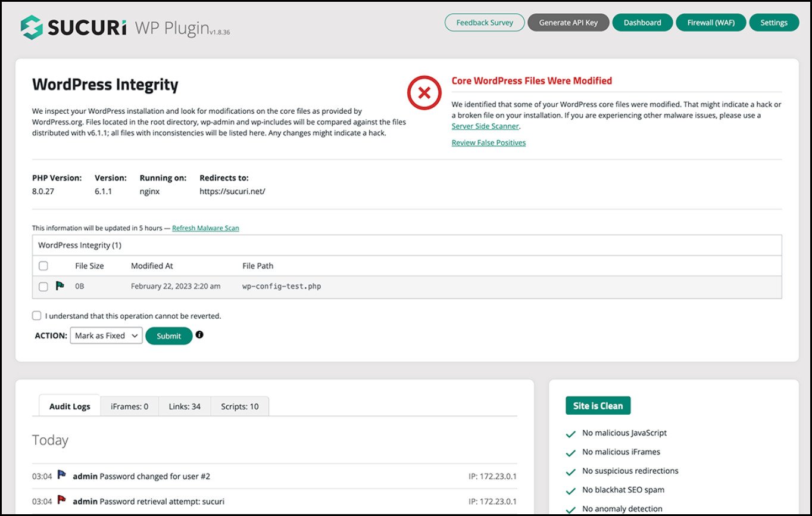This screenshot has height=516, width=812.
Task: Click the checkmark beside No malicious JavaScript
Action: coord(571,434)
